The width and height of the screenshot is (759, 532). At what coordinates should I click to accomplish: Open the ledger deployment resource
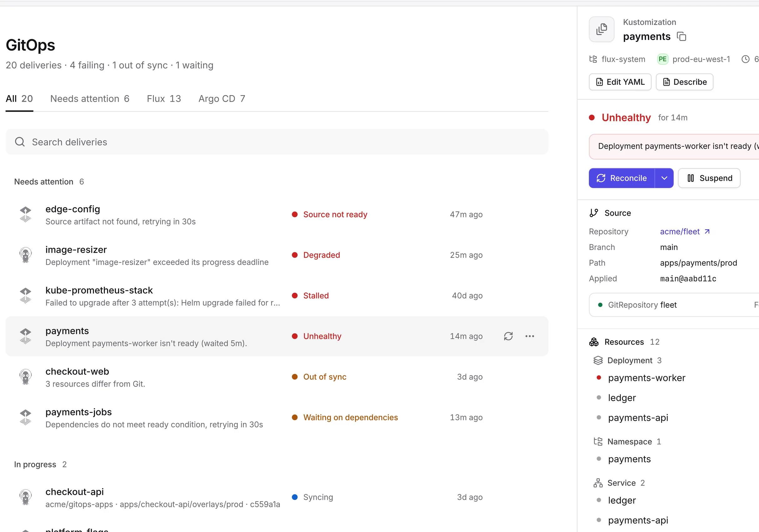tap(622, 398)
